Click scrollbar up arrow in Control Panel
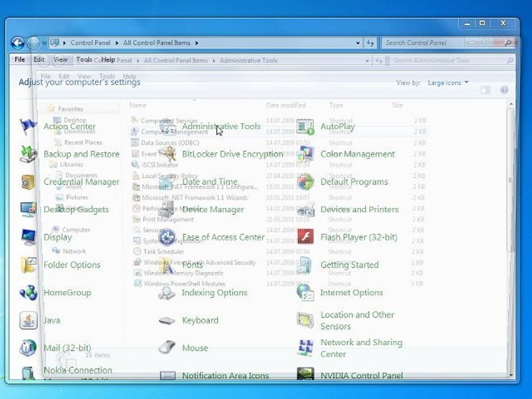This screenshot has height=399, width=532. pyautogui.click(x=511, y=104)
